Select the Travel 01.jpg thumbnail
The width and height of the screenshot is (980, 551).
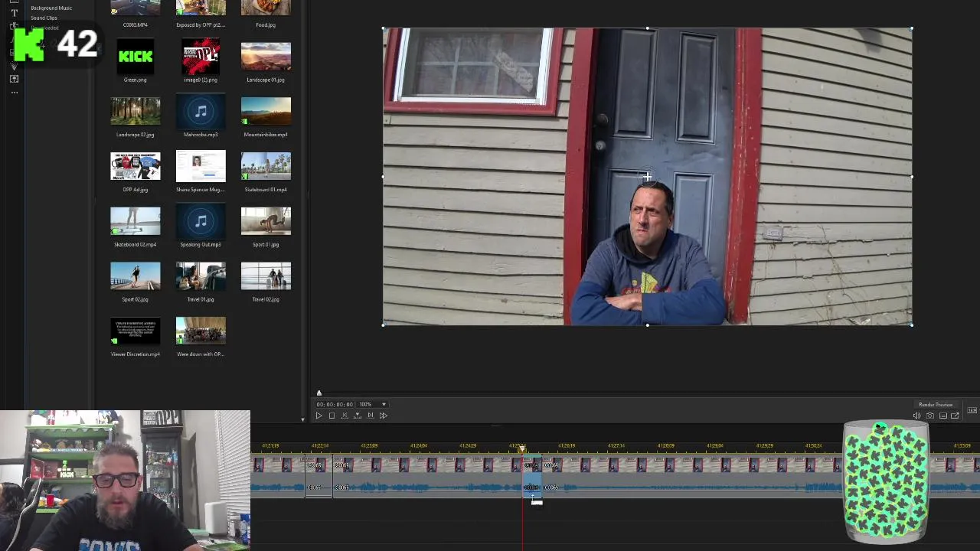coord(201,276)
